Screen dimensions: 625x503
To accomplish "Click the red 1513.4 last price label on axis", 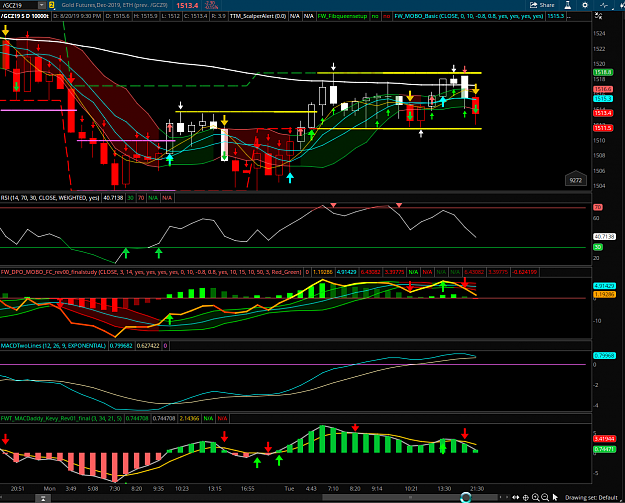I will [603, 113].
